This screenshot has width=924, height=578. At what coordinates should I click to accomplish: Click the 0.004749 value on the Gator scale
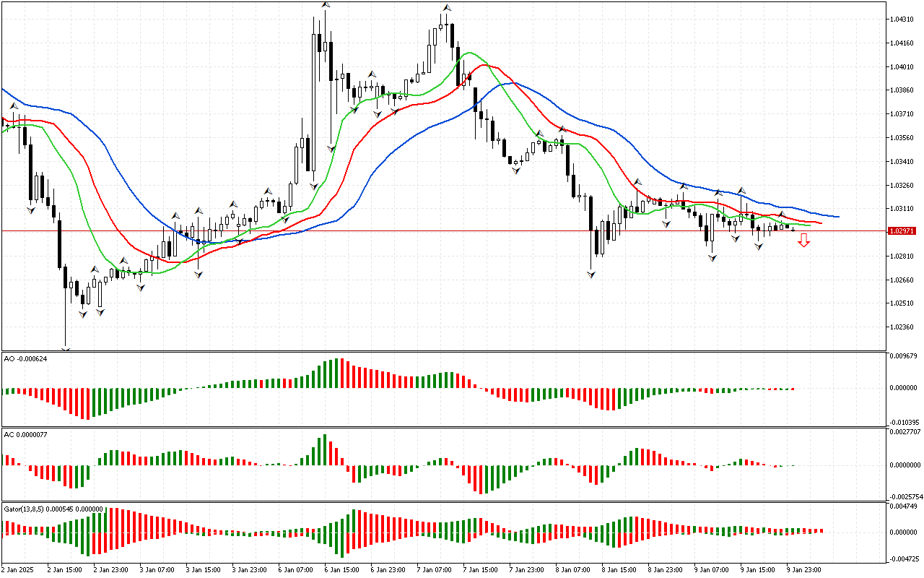click(905, 506)
